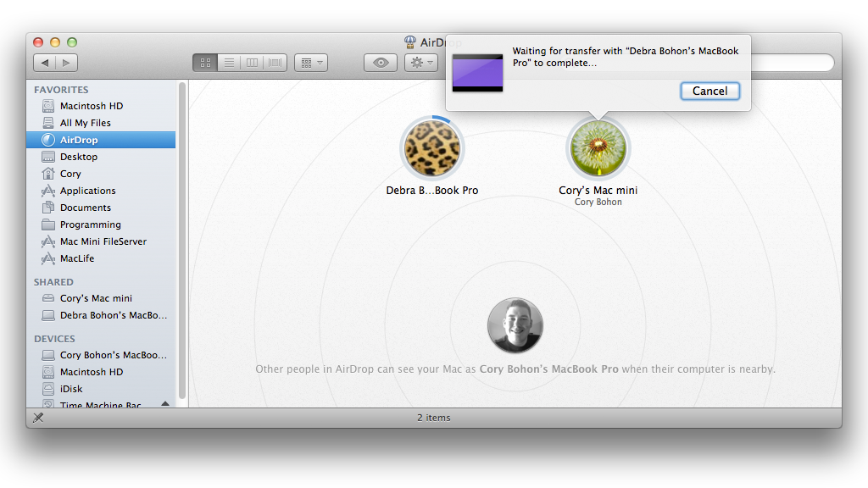Click the purple file thumbnail in popover

[x=478, y=73]
